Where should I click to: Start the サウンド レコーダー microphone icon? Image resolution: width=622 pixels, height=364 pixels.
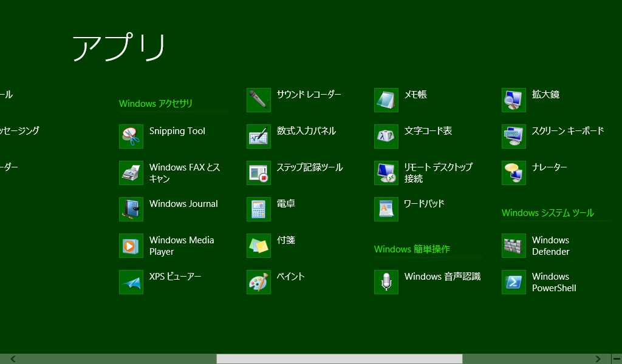(x=259, y=100)
